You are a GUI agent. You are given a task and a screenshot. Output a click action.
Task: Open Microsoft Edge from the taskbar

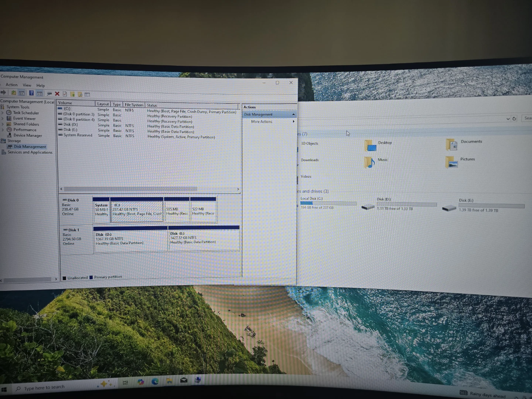tap(155, 381)
